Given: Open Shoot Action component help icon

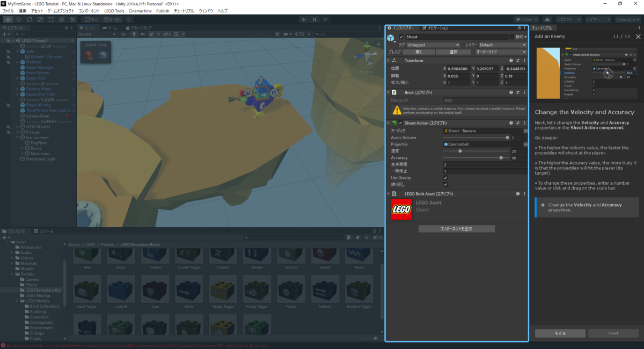Looking at the screenshot, I should [x=510, y=123].
